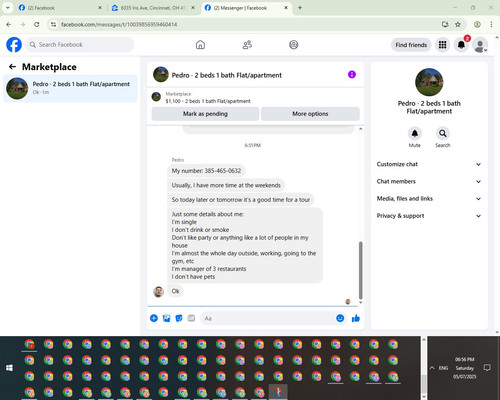Open the Home feed icon
500x400 pixels.
[x=200, y=45]
